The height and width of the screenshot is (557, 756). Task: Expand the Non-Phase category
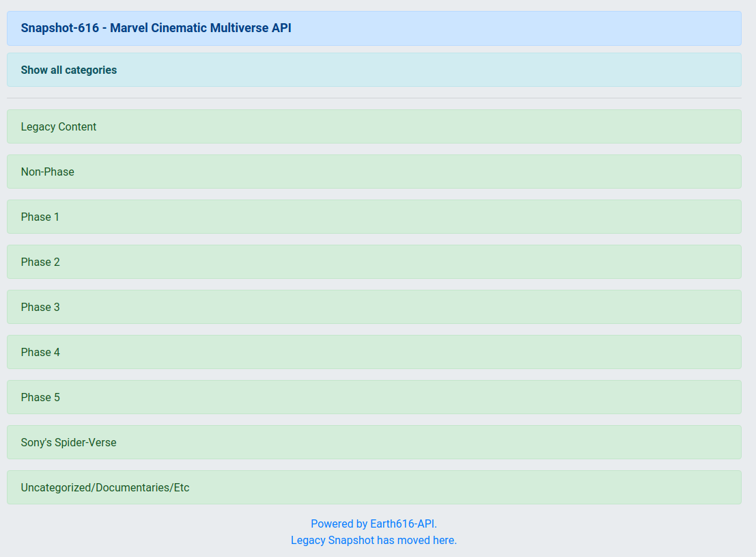374,172
